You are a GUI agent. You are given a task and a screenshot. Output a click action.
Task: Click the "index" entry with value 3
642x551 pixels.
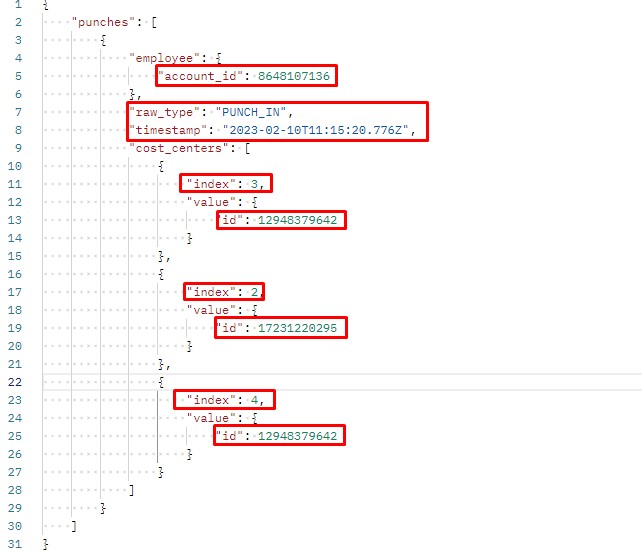[228, 184]
